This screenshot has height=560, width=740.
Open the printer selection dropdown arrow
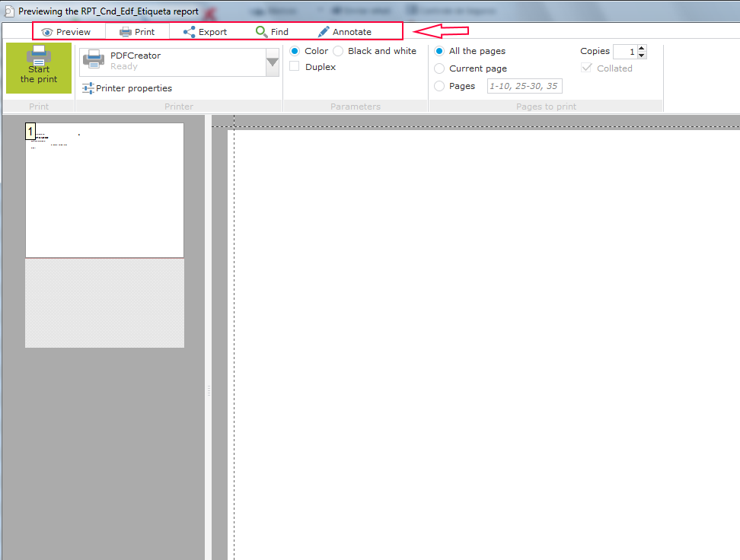coord(273,62)
